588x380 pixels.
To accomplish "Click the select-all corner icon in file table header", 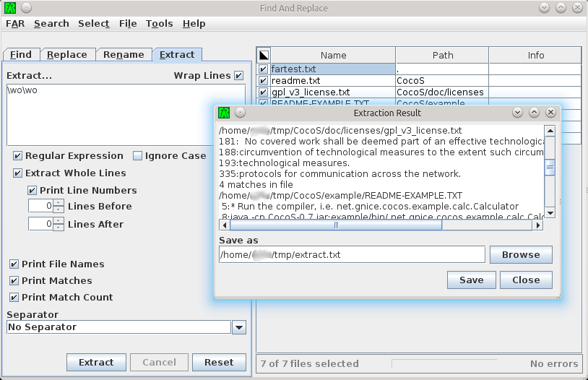I will coord(264,56).
